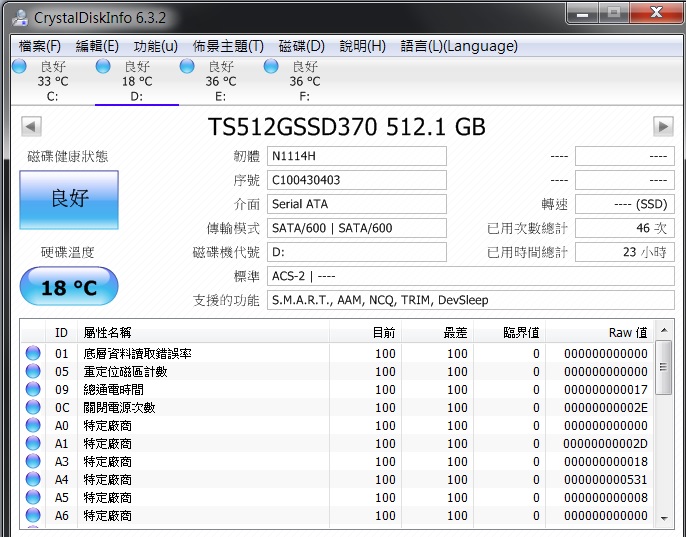The image size is (686, 537).
Task: Click status orb for attribute A1 row
Action: pyautogui.click(x=33, y=443)
